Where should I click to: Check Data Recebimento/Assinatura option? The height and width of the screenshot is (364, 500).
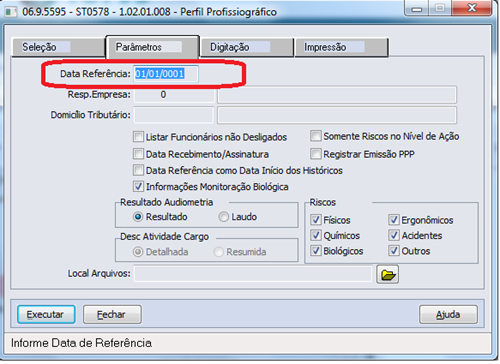(138, 154)
